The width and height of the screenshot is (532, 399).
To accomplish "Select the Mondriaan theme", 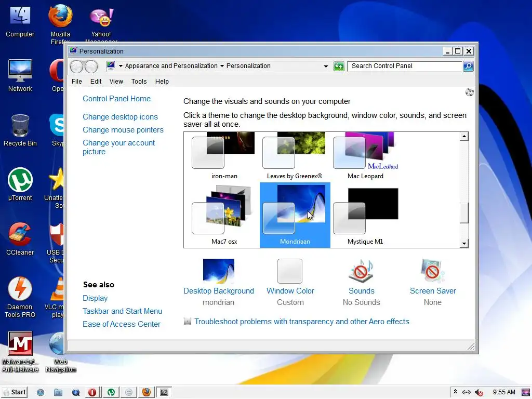I will tap(295, 215).
